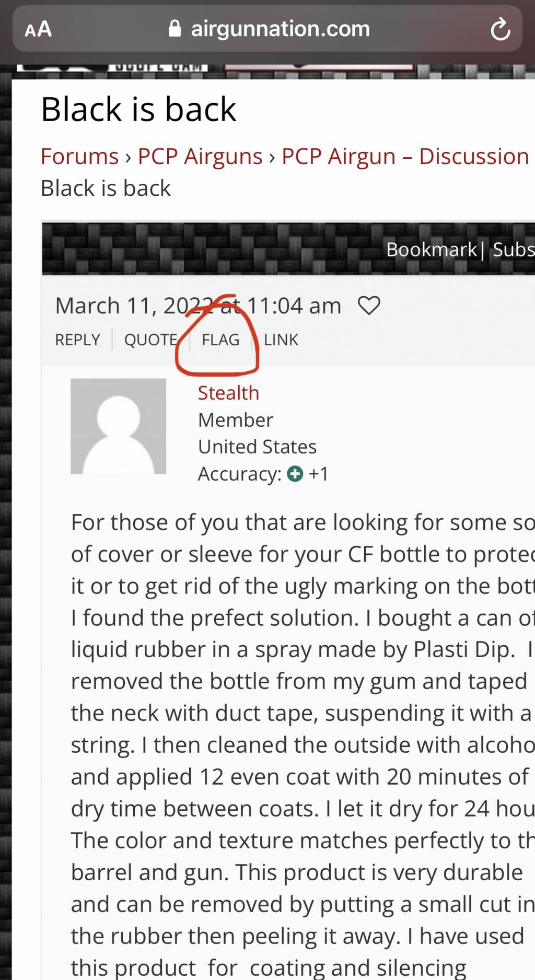Go to PCP Airguns breadcrumb

[200, 156]
